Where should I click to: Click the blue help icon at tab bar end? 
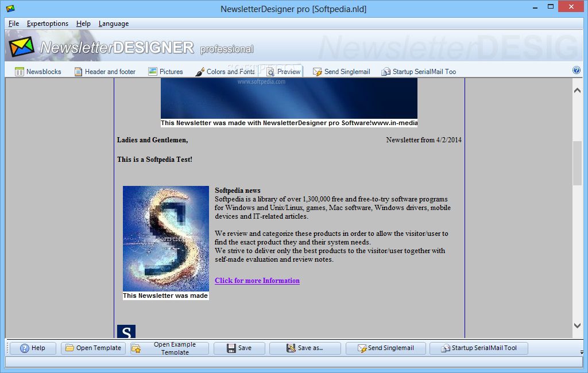click(x=577, y=70)
